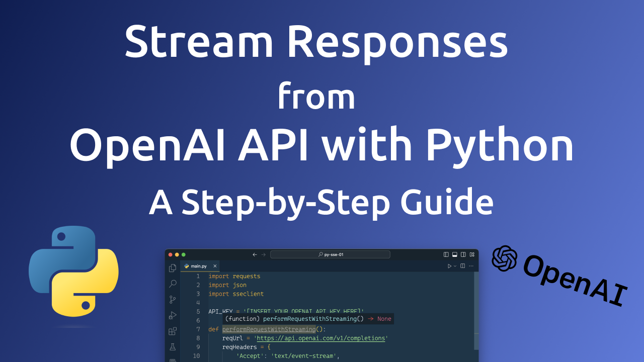Run the Python file with the play icon
This screenshot has height=362, width=644.
[450, 266]
